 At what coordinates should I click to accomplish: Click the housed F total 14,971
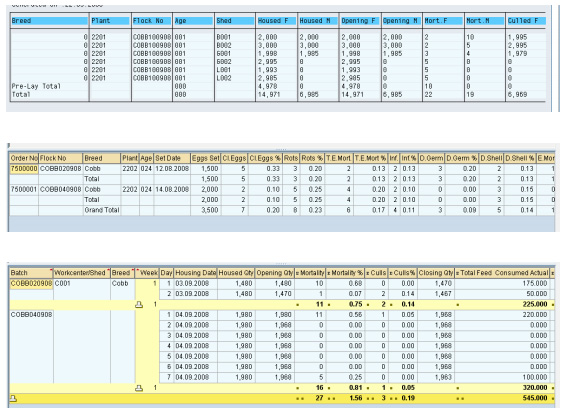click(x=268, y=95)
